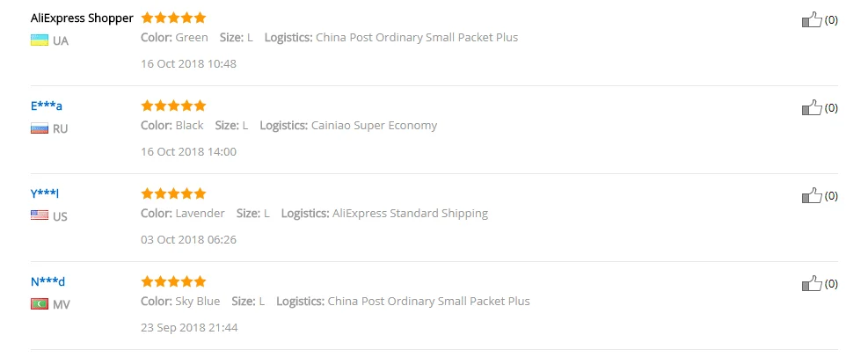The width and height of the screenshot is (868, 357).
Task: Open reviewer profile N***d
Action: [48, 281]
